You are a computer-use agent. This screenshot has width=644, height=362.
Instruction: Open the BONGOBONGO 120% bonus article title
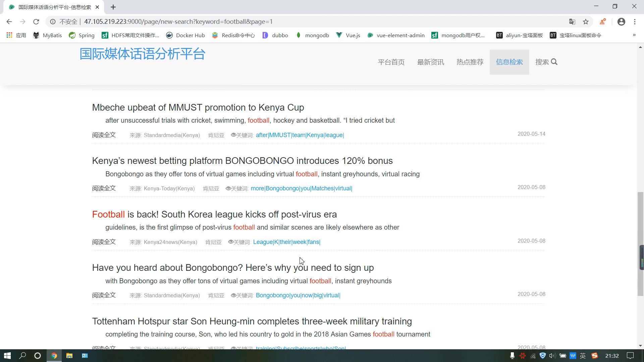click(x=242, y=161)
